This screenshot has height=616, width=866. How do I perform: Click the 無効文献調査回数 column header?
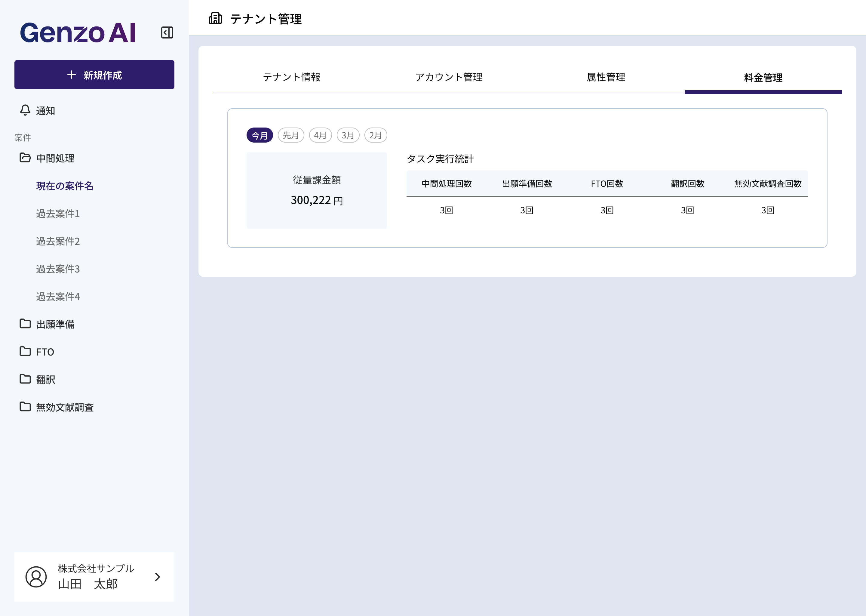(768, 183)
